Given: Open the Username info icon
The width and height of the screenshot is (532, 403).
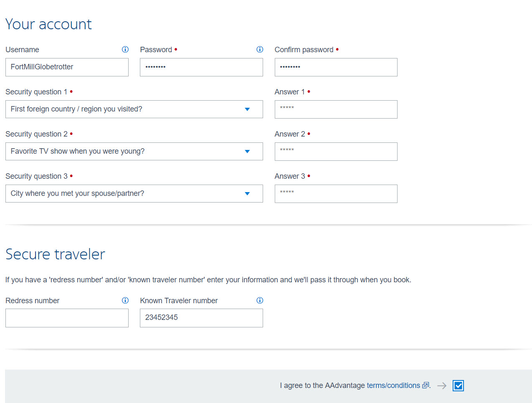Looking at the screenshot, I should pyautogui.click(x=125, y=49).
